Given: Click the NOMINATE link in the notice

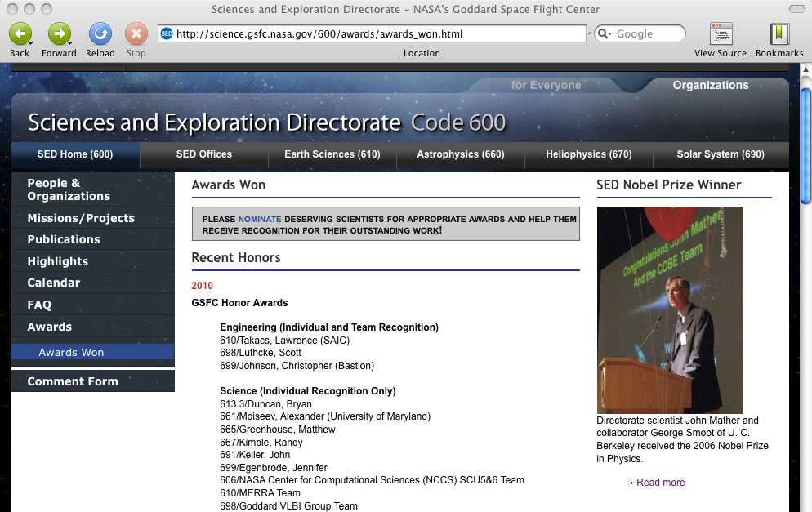Looking at the screenshot, I should 260,219.
